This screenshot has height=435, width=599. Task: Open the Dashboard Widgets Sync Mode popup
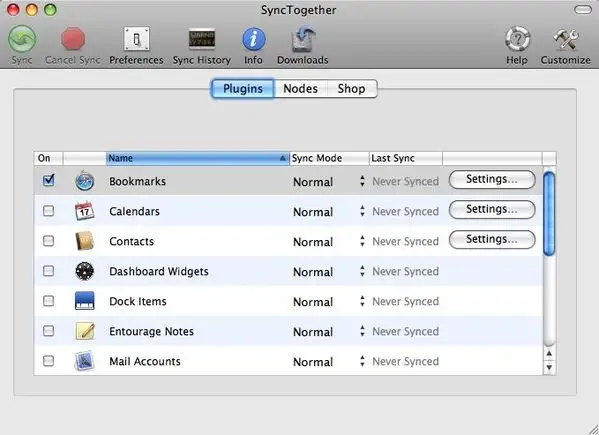click(x=329, y=272)
